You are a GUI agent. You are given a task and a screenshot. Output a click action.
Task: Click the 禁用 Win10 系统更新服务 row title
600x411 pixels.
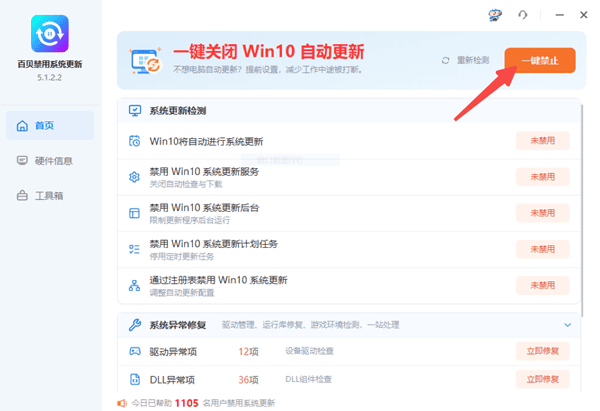[x=204, y=171]
